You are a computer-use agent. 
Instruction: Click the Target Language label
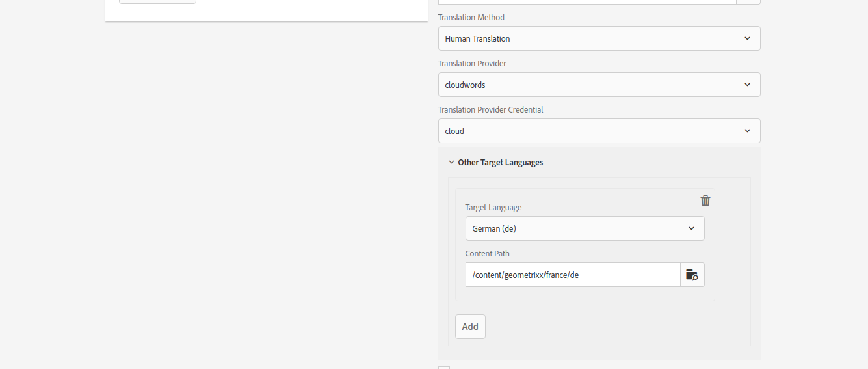(x=493, y=208)
